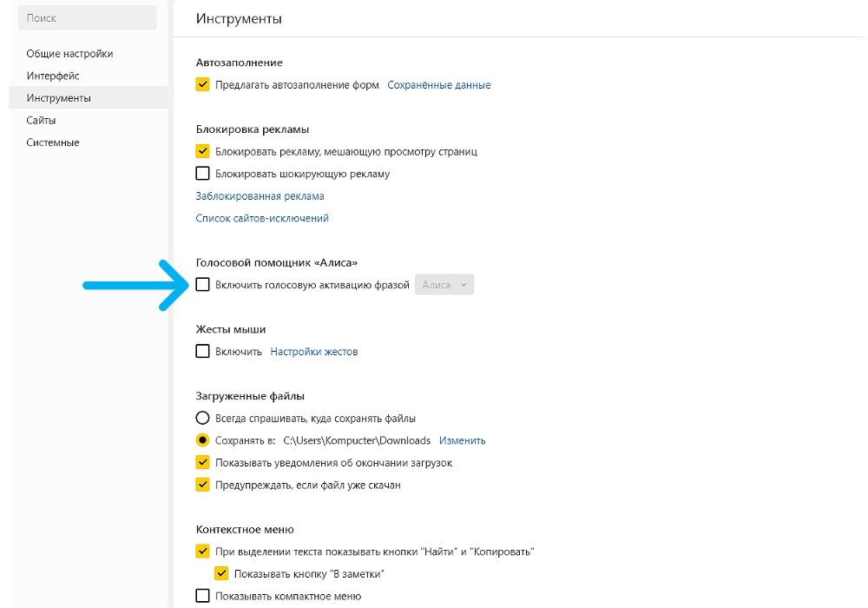
Task: Uncheck blocking of ads interfering with browsing
Action: coord(202,150)
